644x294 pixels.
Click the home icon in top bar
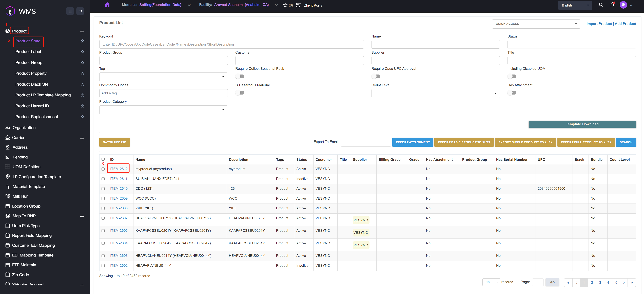point(107,5)
